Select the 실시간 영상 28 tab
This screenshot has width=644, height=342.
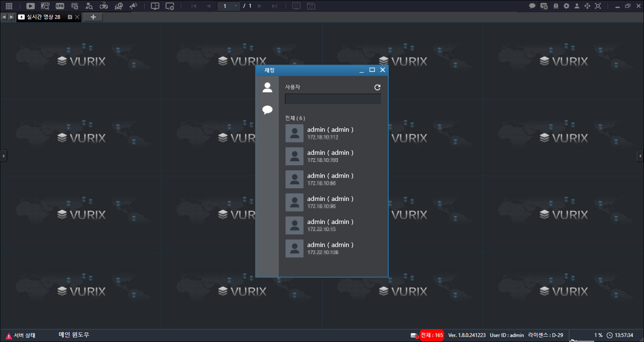[43, 17]
